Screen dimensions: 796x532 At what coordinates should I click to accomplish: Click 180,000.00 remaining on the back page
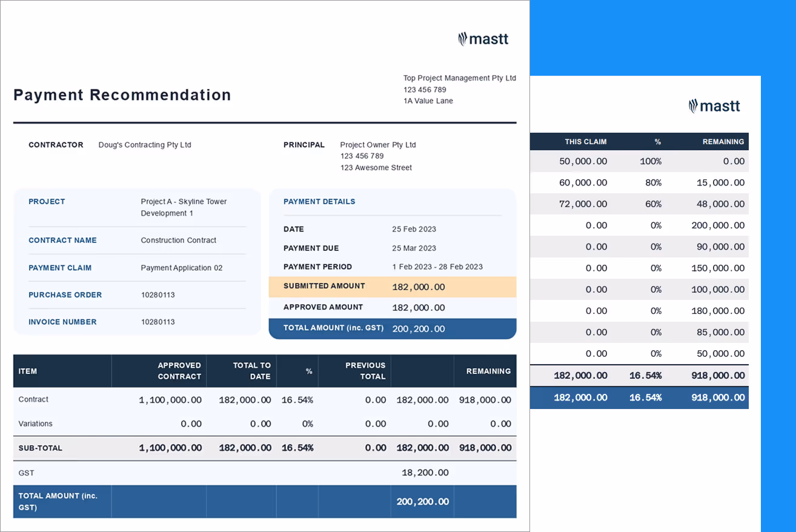(x=718, y=311)
